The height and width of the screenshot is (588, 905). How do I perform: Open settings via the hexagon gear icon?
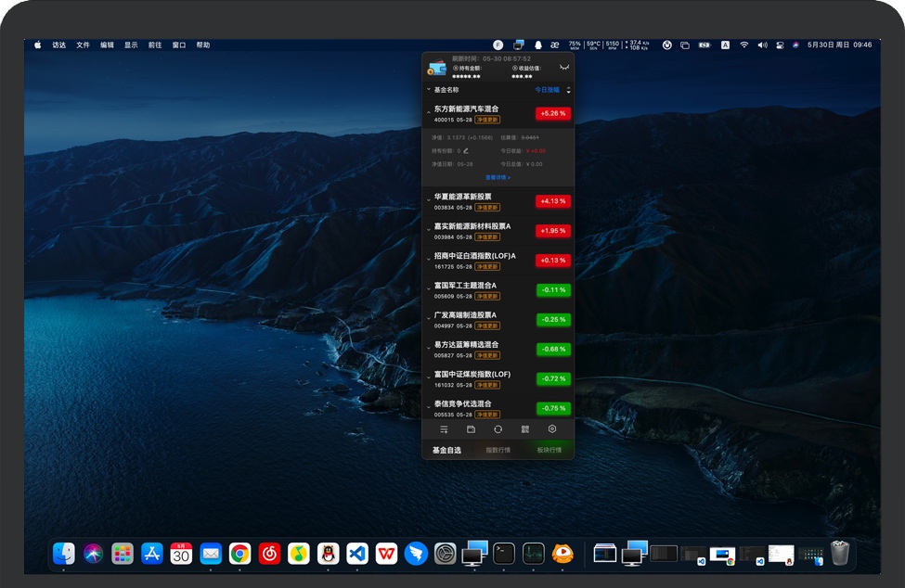coord(552,429)
